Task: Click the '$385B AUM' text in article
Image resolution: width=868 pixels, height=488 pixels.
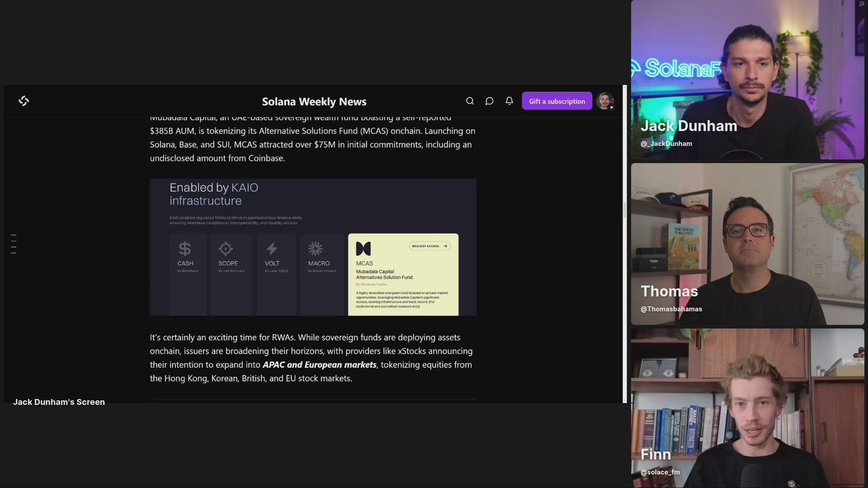Action: point(172,131)
